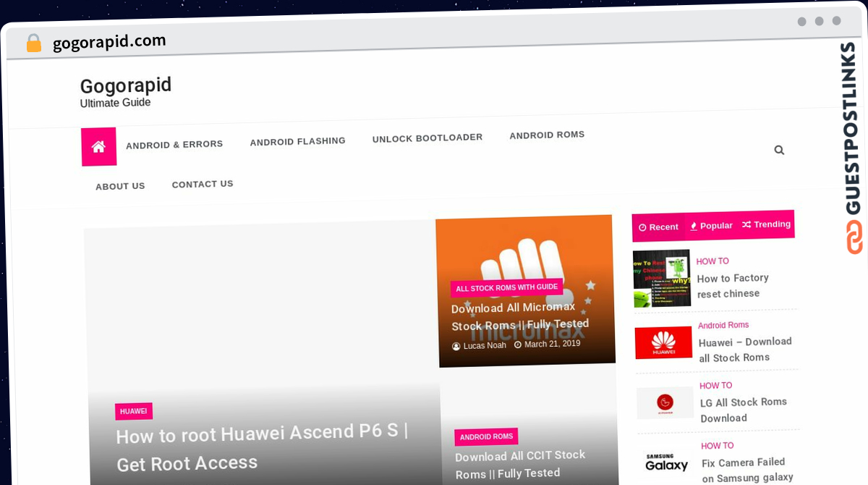Click the red Huawei logo thumbnail
This screenshot has height=485, width=868.
click(x=664, y=342)
